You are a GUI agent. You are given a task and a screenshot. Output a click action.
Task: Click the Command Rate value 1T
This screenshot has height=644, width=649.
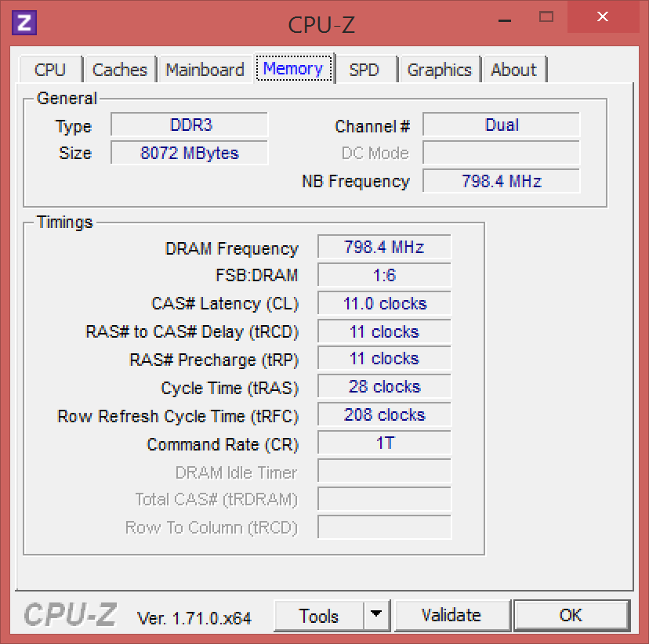pos(384,443)
